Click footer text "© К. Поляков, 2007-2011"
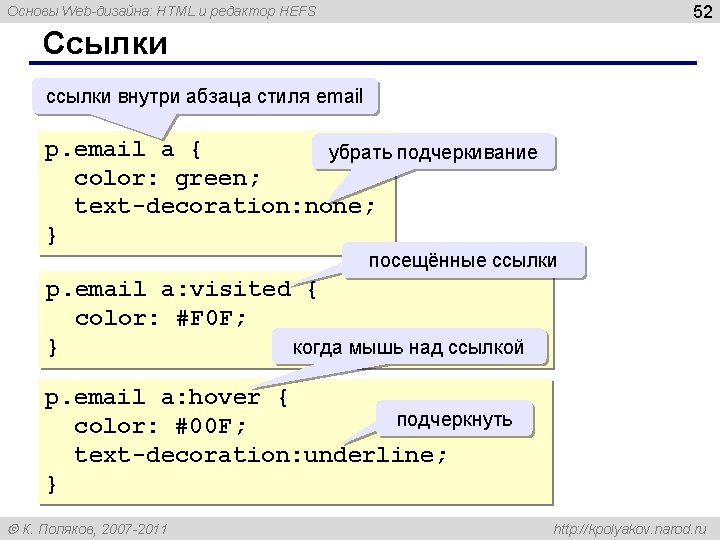Image resolution: width=720 pixels, height=540 pixels. tap(88, 529)
